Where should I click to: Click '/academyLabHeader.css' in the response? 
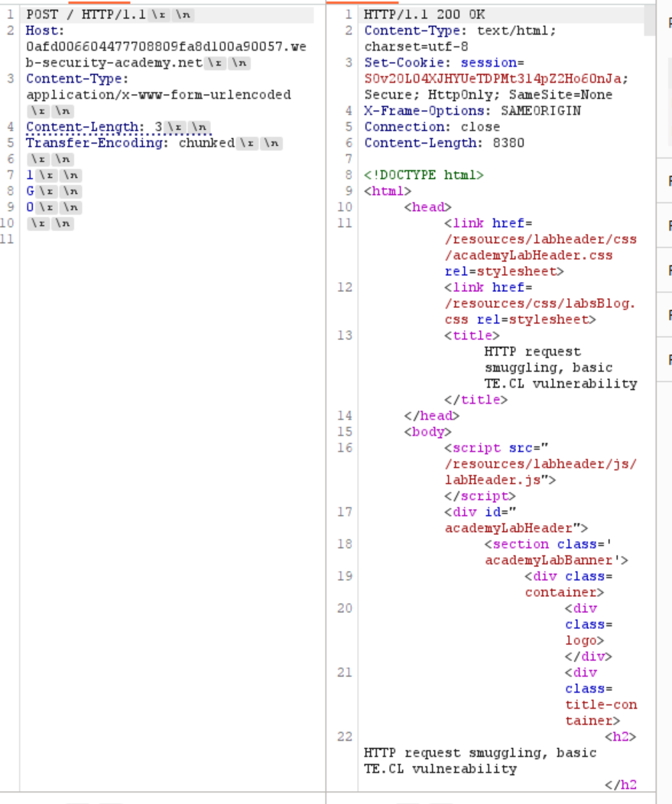(528, 255)
